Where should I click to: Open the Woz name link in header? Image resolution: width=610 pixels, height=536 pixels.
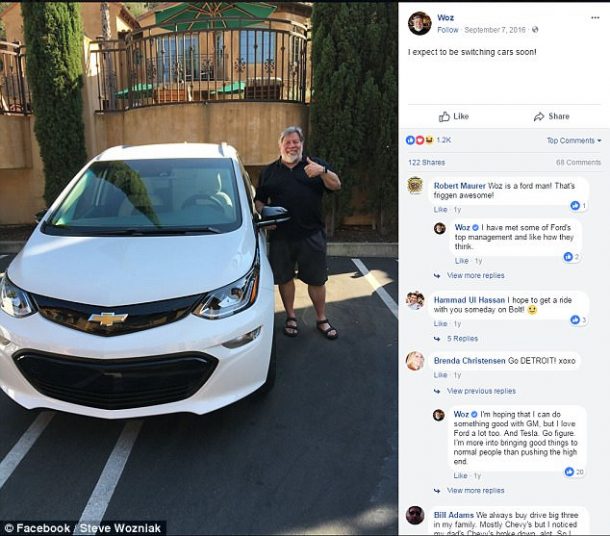coord(445,18)
